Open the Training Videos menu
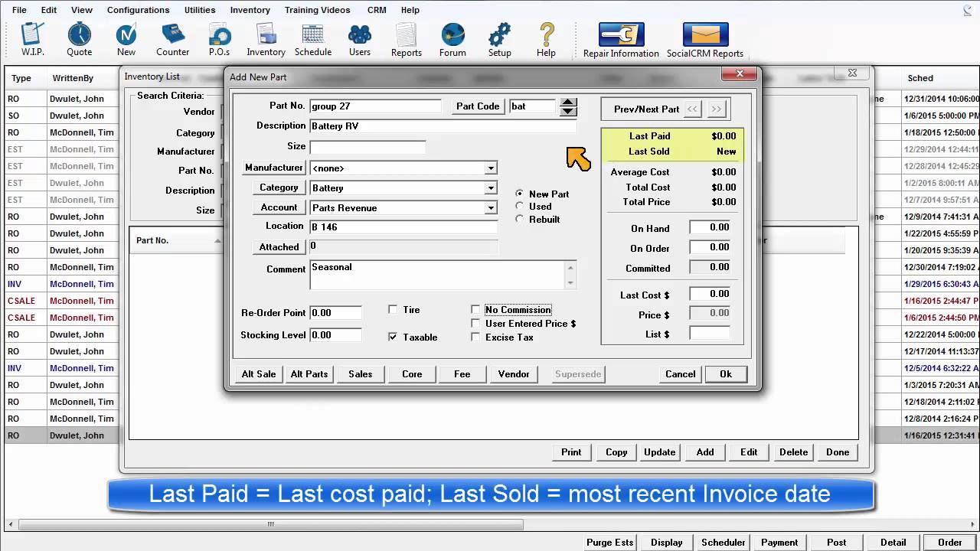This screenshot has width=980, height=551. (x=317, y=10)
